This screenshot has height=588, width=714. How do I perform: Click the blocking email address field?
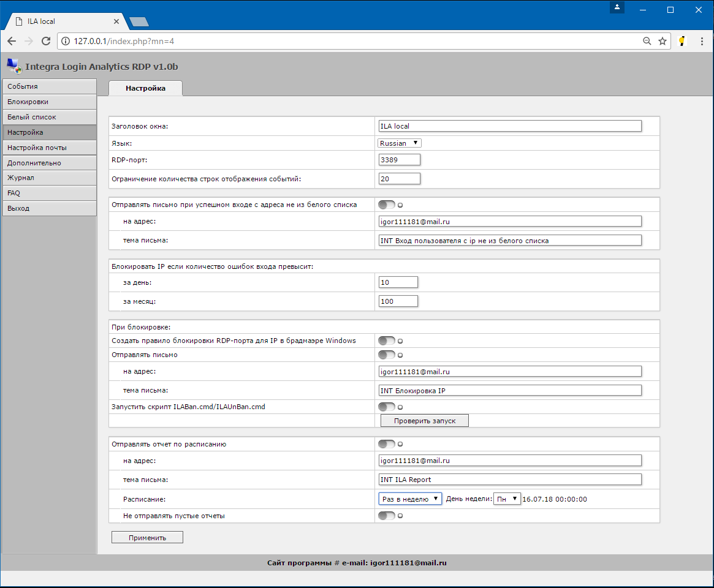click(x=510, y=371)
